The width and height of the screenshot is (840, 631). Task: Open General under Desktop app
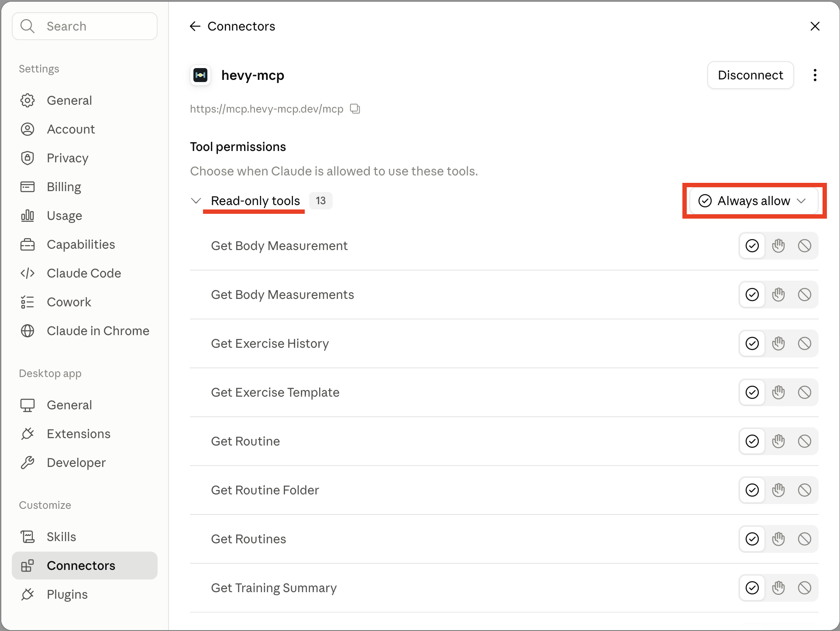coord(85,405)
